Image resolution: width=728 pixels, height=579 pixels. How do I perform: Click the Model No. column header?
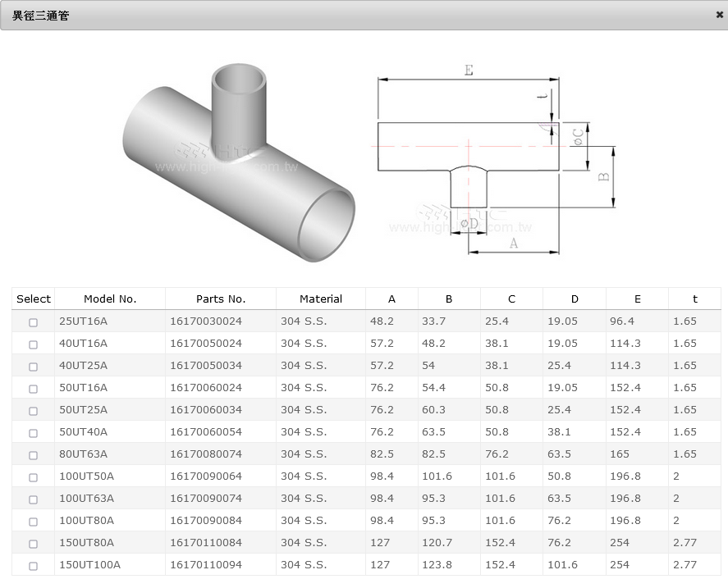110,299
